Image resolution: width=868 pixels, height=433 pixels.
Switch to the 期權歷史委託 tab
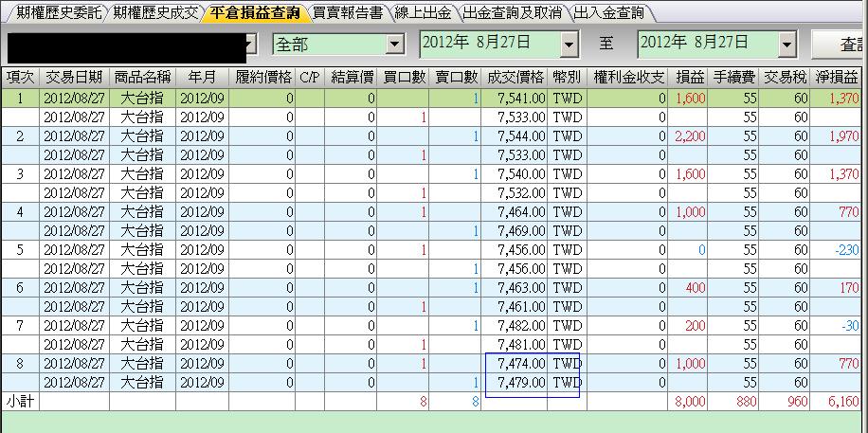[59, 12]
